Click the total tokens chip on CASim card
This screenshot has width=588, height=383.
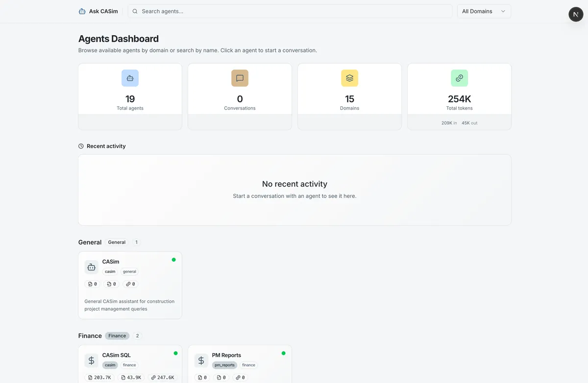point(130,284)
